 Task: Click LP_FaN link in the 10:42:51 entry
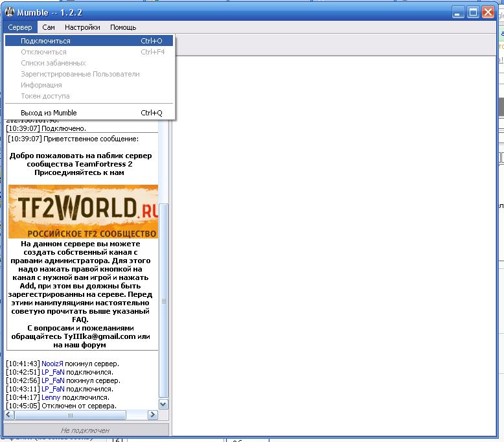point(53,372)
